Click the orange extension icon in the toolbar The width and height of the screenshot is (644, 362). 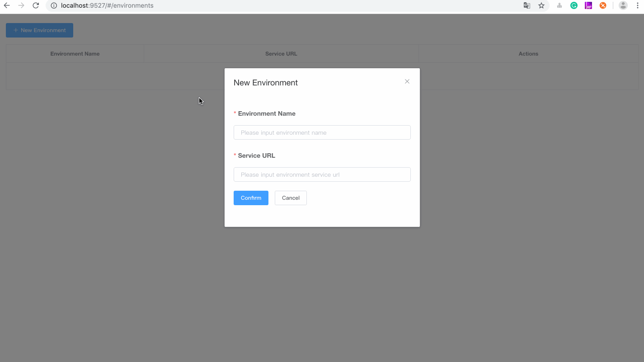click(603, 5)
